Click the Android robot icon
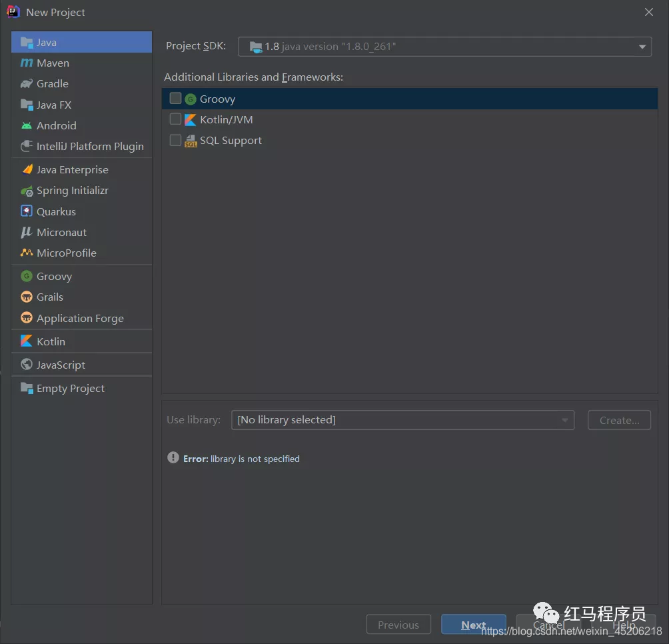Image resolution: width=669 pixels, height=644 pixels. (27, 125)
